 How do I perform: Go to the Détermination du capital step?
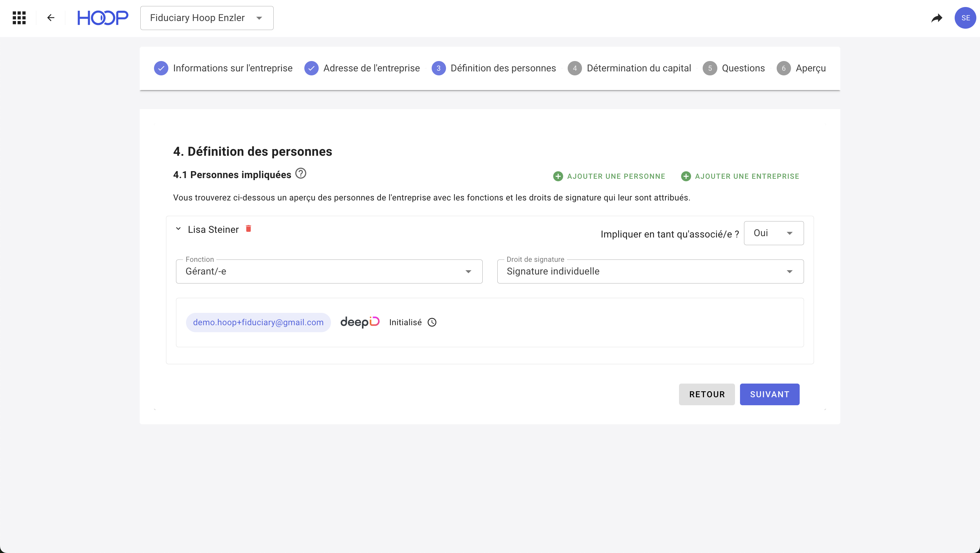pyautogui.click(x=630, y=68)
